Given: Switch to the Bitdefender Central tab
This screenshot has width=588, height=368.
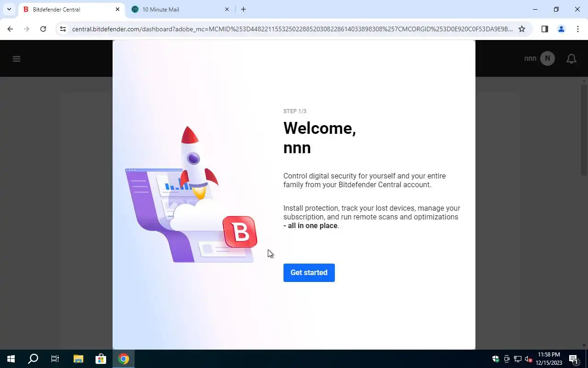Looking at the screenshot, I should coord(71,9).
